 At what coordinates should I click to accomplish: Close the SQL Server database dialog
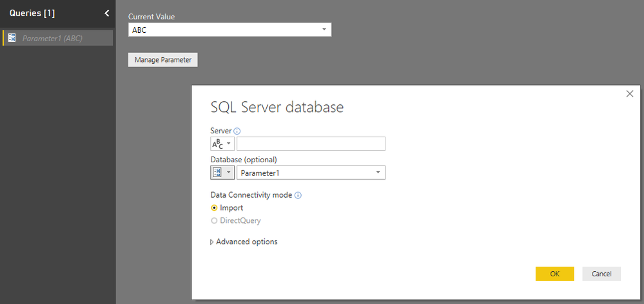(x=630, y=94)
